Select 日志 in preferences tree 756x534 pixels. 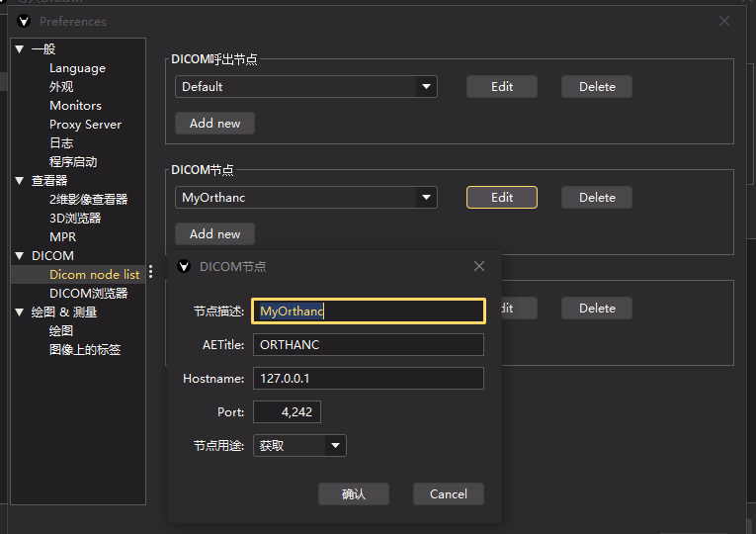(61, 143)
